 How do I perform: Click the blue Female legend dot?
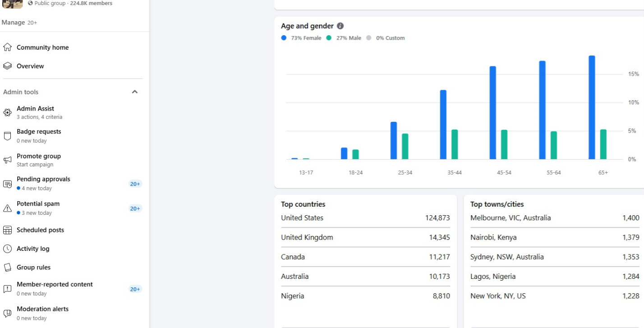point(284,38)
